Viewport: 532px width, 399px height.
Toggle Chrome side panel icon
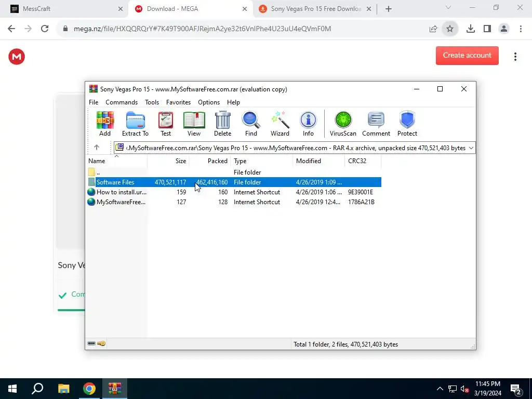[487, 29]
